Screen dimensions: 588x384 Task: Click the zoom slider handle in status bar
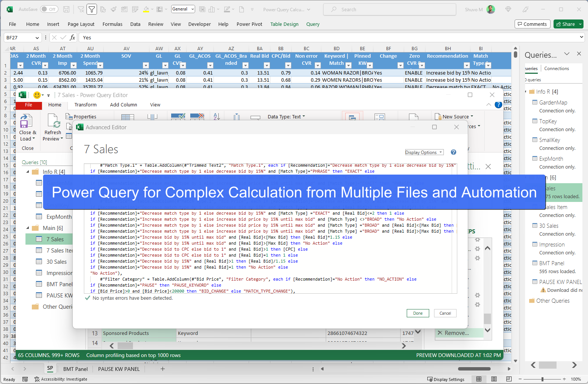pos(542,379)
